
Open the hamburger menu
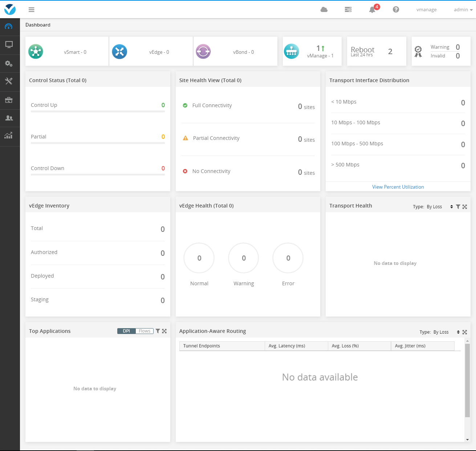click(x=32, y=10)
